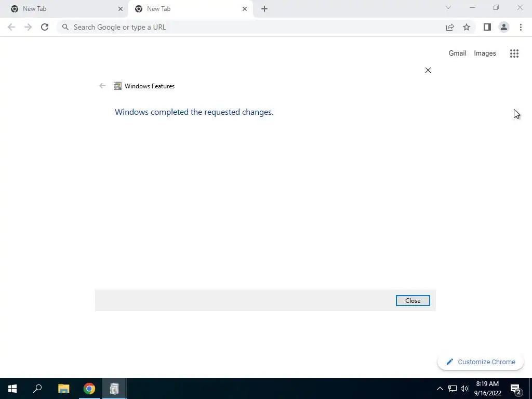Image resolution: width=532 pixels, height=399 pixels.
Task: Select the first New Tab tab
Action: (64, 9)
